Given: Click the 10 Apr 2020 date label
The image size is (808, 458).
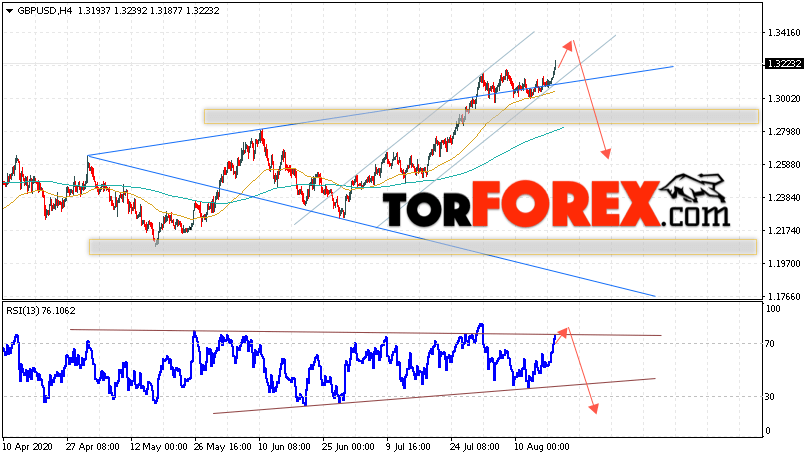Looking at the screenshot, I should tap(28, 447).
